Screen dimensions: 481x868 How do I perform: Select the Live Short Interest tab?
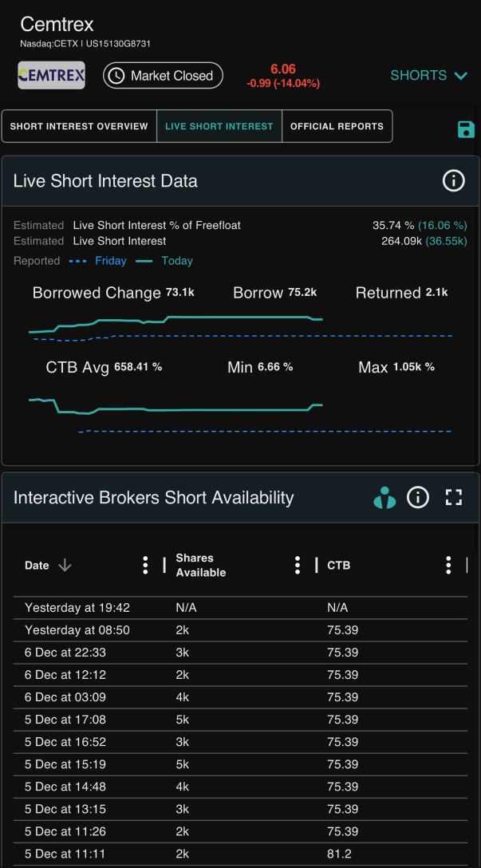pyautogui.click(x=219, y=126)
